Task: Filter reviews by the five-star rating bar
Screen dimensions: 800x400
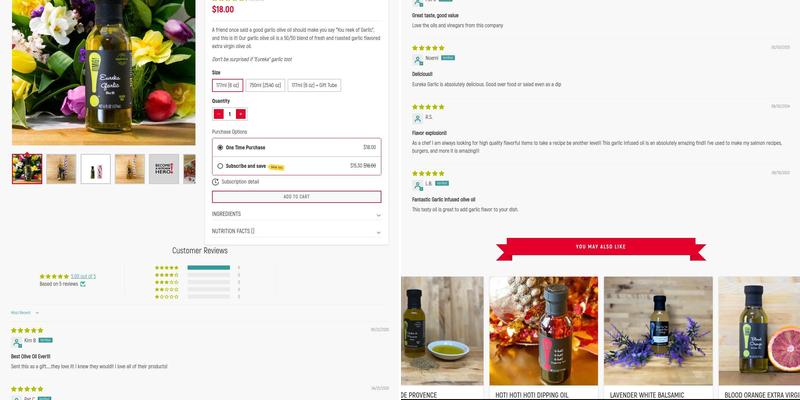Action: 208,268
